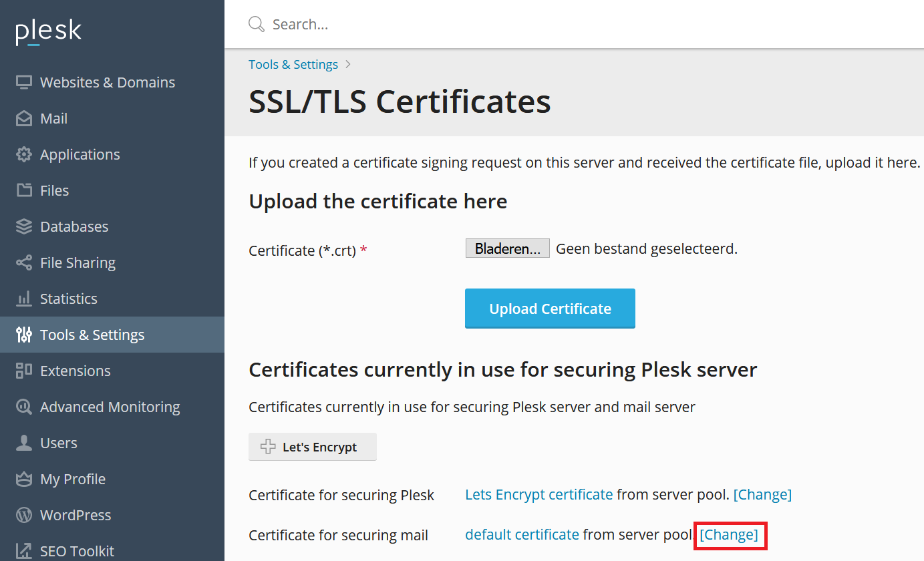Open Statistics sidebar item

[112, 299]
